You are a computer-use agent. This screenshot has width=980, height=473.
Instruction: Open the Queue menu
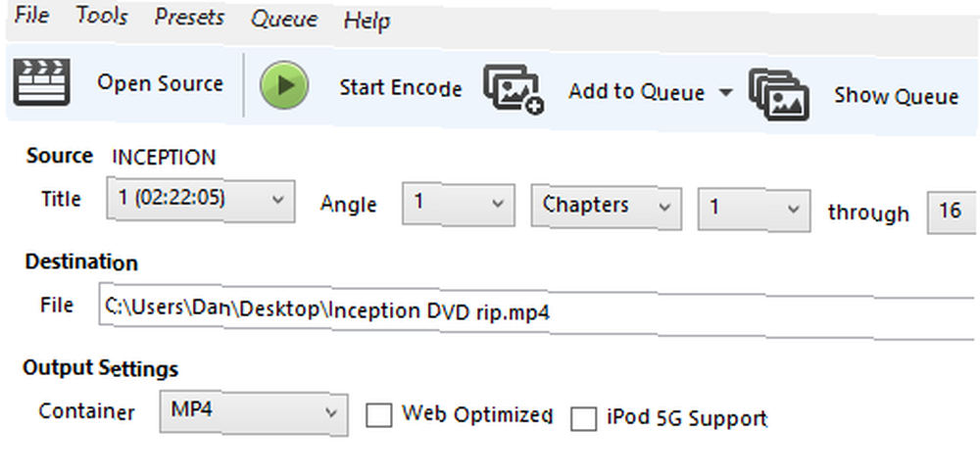pyautogui.click(x=284, y=19)
